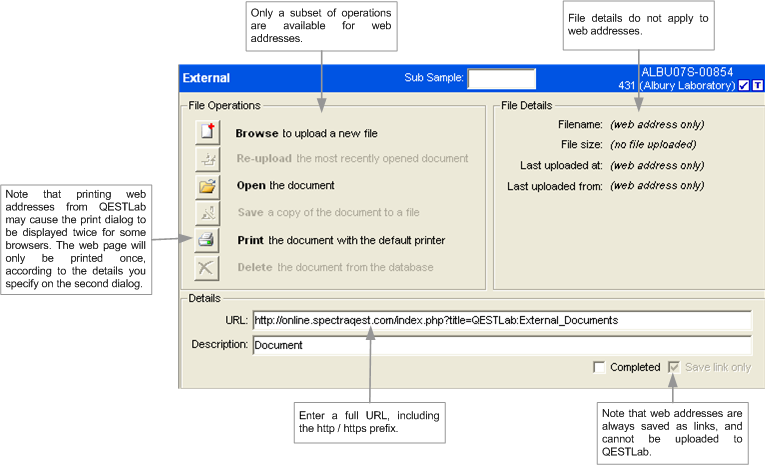Click the 'Open the document' label
766x465 pixels.
[x=285, y=185]
